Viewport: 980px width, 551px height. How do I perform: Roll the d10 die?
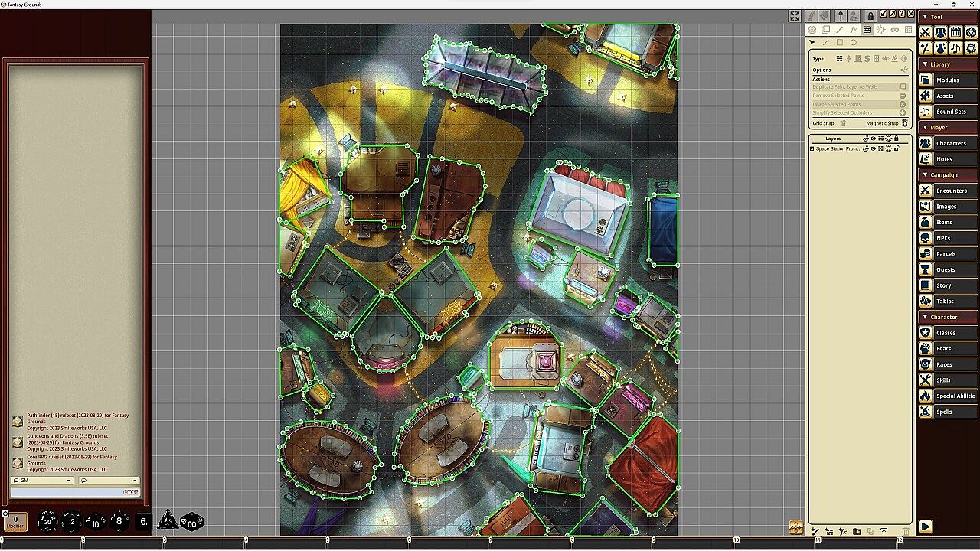(x=96, y=522)
